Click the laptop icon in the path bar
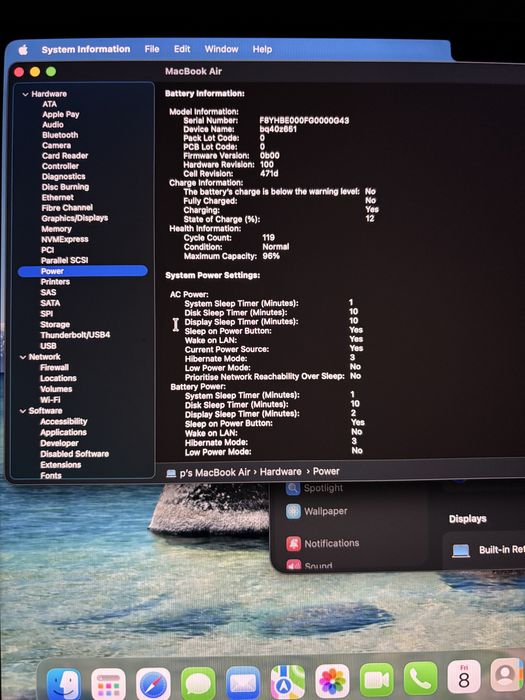Viewport: 525px width, 700px height. tap(171, 473)
